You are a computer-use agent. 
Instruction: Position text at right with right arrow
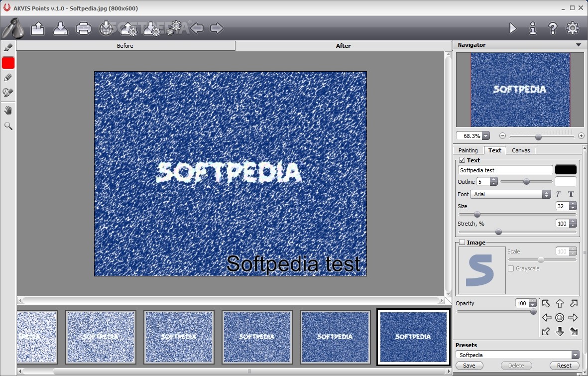pyautogui.click(x=573, y=318)
